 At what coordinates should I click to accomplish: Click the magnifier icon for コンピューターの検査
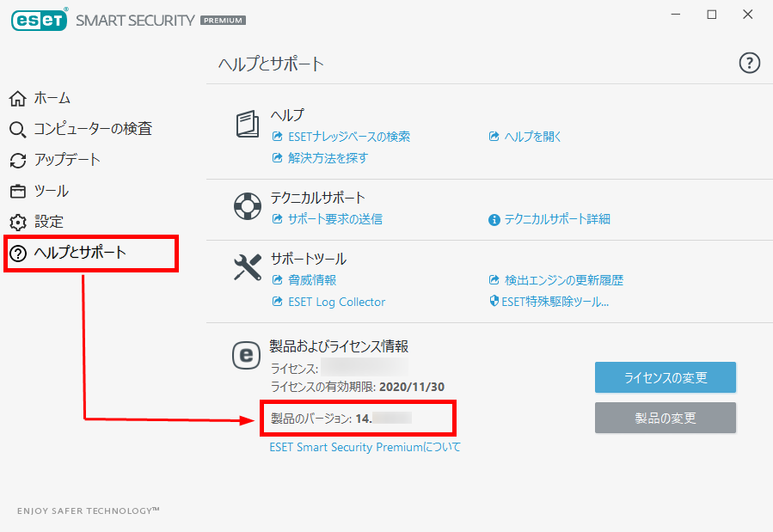18,130
